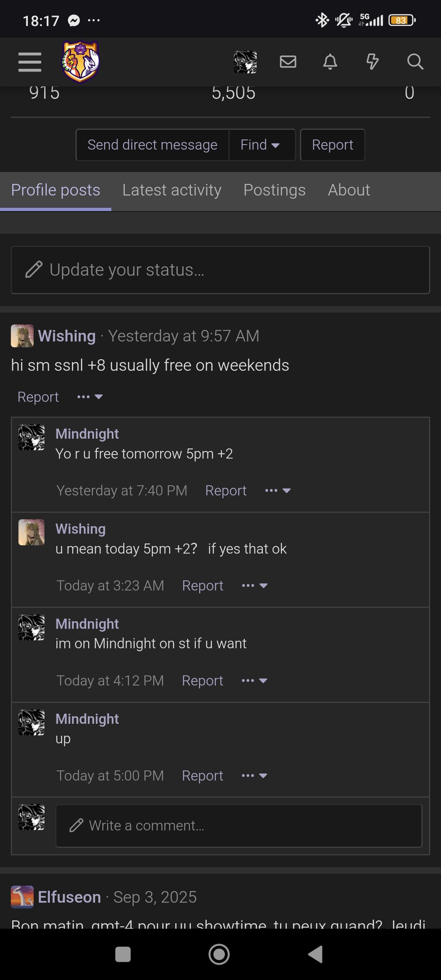Screen dimensions: 441x980
Task: Tap the Android home circle button
Action: (x=219, y=954)
